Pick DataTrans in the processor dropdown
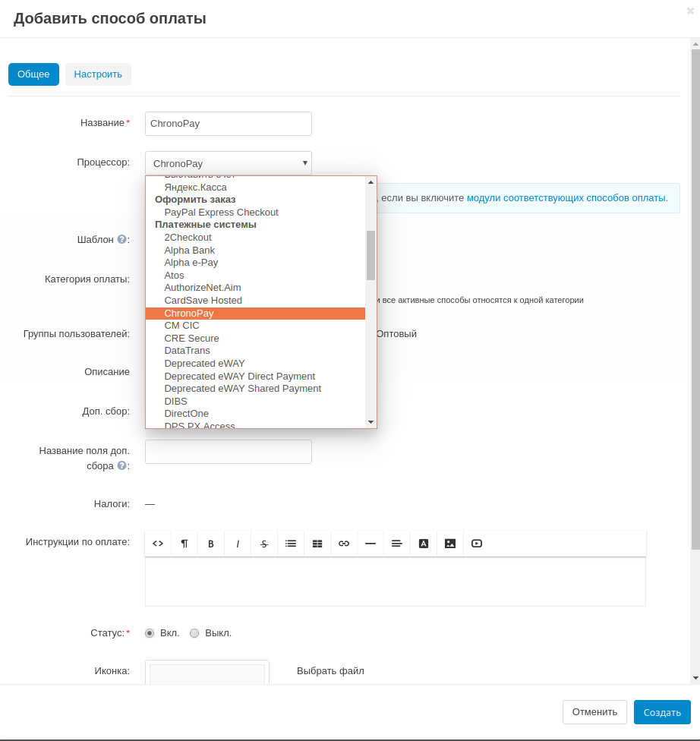Screen dimensions: 700x741 coord(187,351)
